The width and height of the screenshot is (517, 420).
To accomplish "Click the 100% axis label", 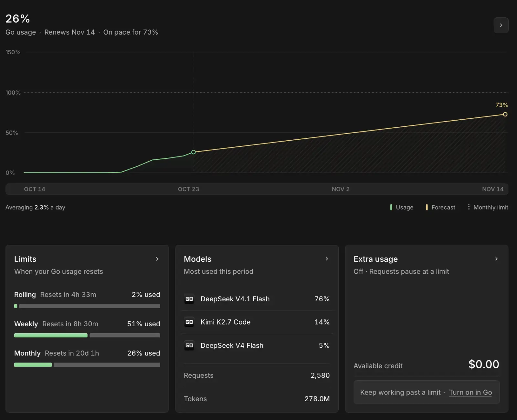I will click(x=13, y=92).
